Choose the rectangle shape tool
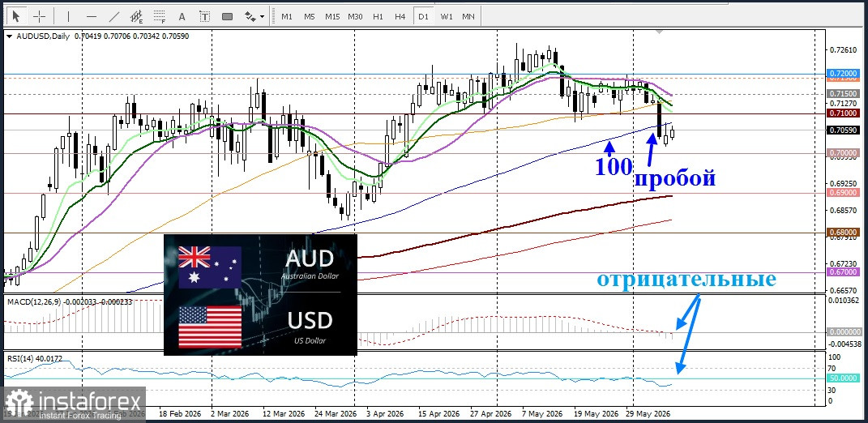 point(227,16)
